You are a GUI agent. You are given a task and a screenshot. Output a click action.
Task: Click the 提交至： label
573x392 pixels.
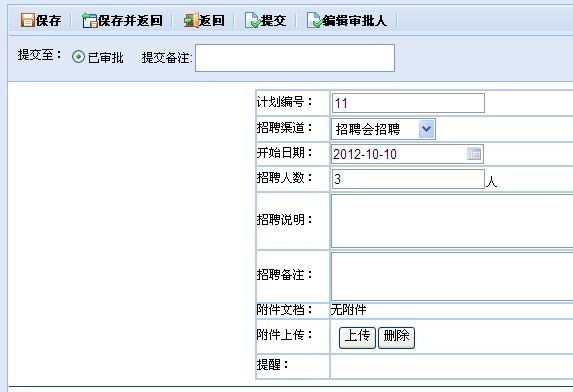click(39, 55)
